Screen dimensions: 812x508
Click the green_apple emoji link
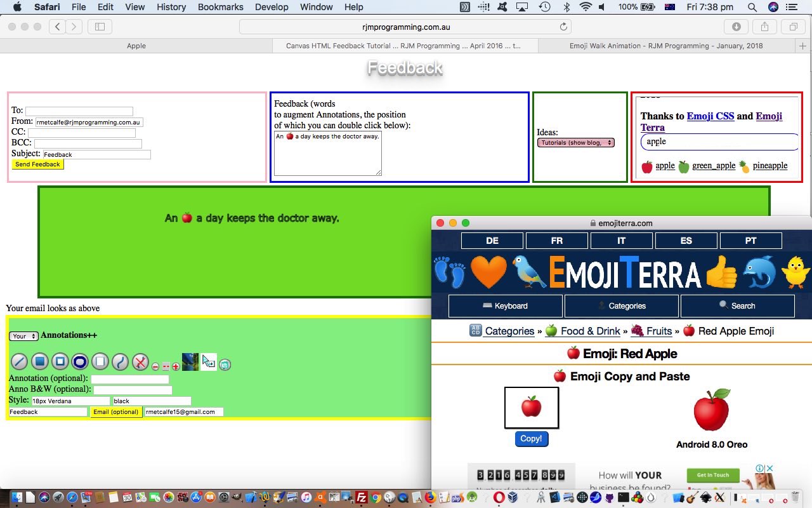tap(714, 166)
